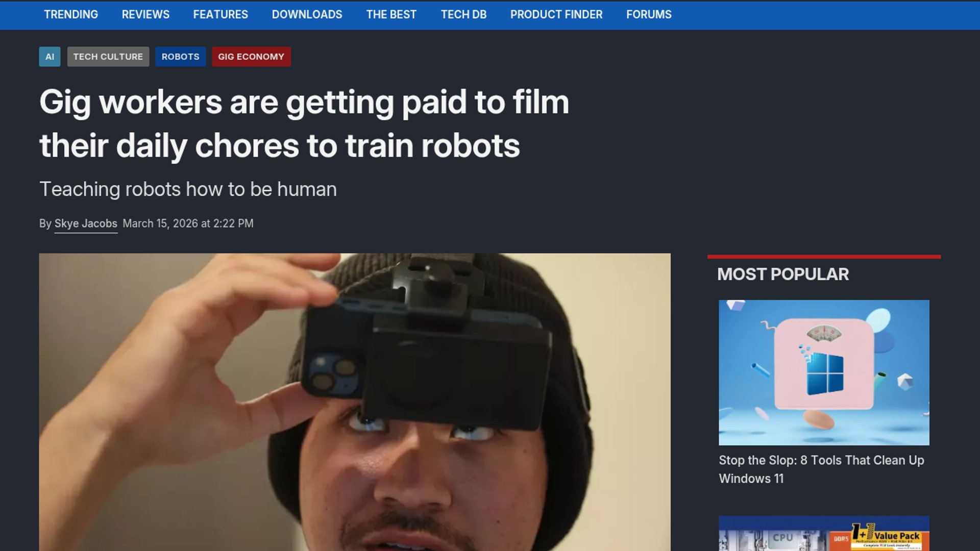Screen dimensions: 980x551
Task: Open the CPU Value Pack thumbnail
Action: 824,534
